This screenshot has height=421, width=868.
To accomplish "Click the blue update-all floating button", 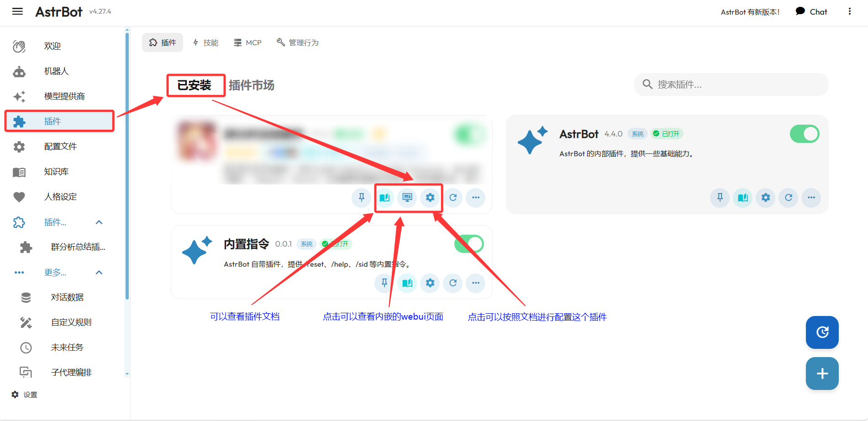I will (x=822, y=332).
